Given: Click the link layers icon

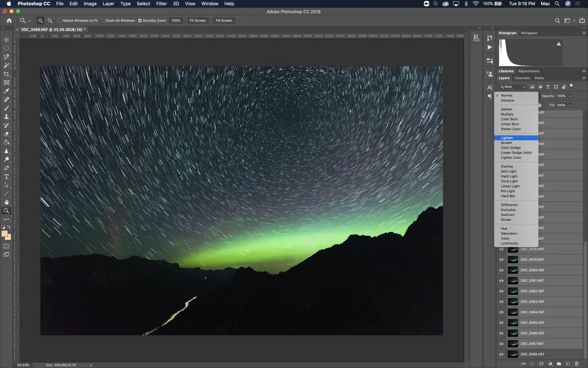Looking at the screenshot, I should 524,363.
